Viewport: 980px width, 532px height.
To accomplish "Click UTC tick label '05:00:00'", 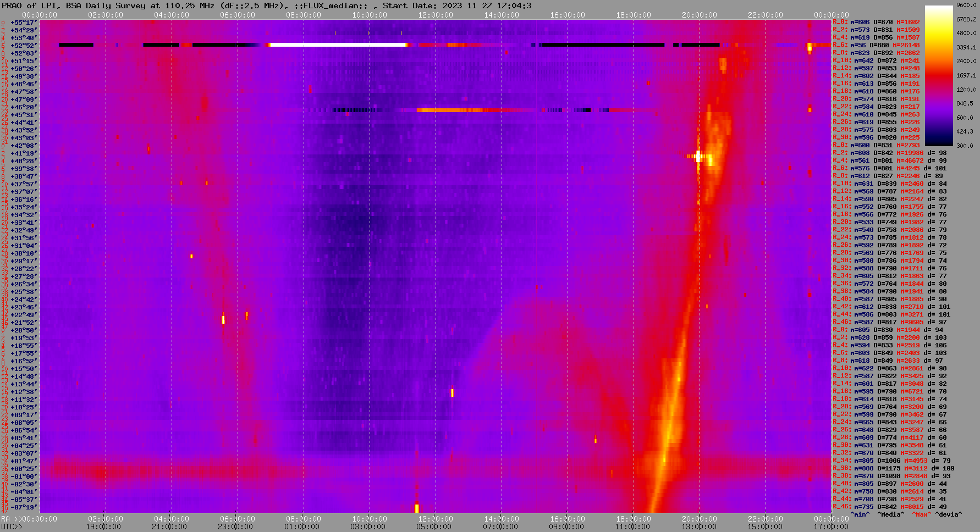I will coord(433,527).
